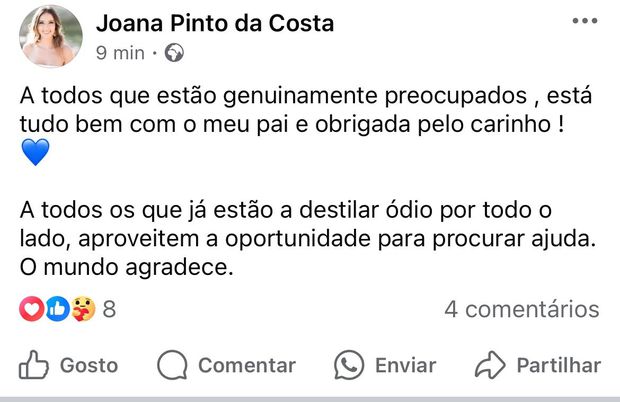
Task: Click the blue heart emoji in post
Action: click(x=35, y=154)
